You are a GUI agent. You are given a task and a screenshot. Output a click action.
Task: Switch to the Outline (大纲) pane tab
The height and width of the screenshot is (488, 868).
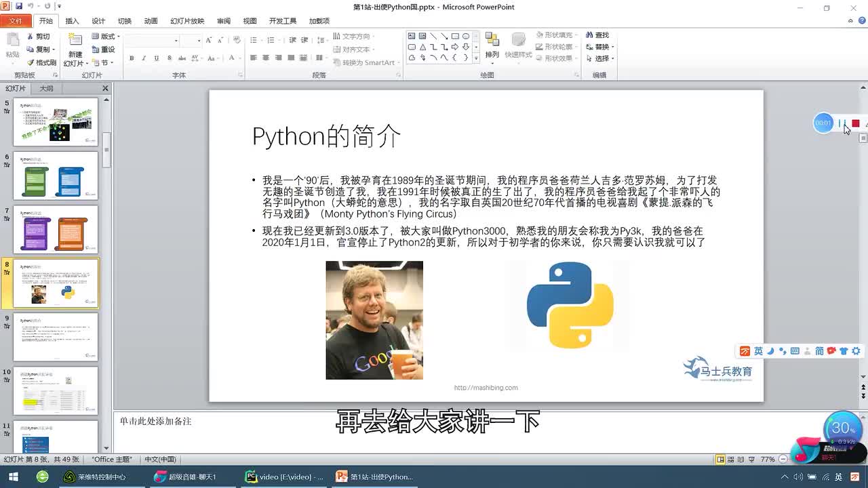click(46, 89)
